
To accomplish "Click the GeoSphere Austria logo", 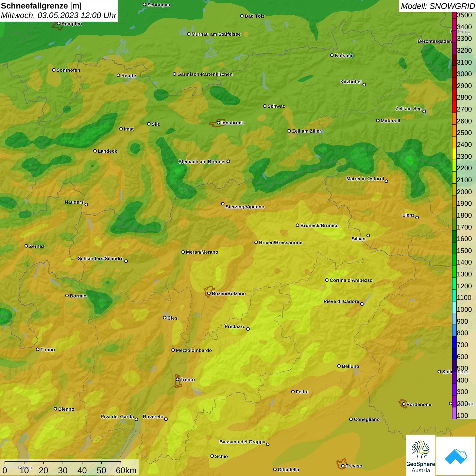I will coord(421,455).
